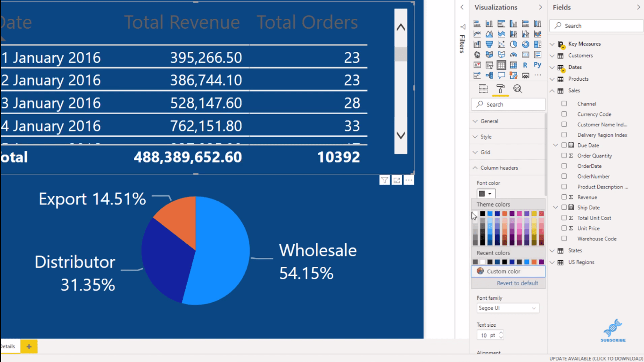Check the Unit Price field

pos(564,228)
